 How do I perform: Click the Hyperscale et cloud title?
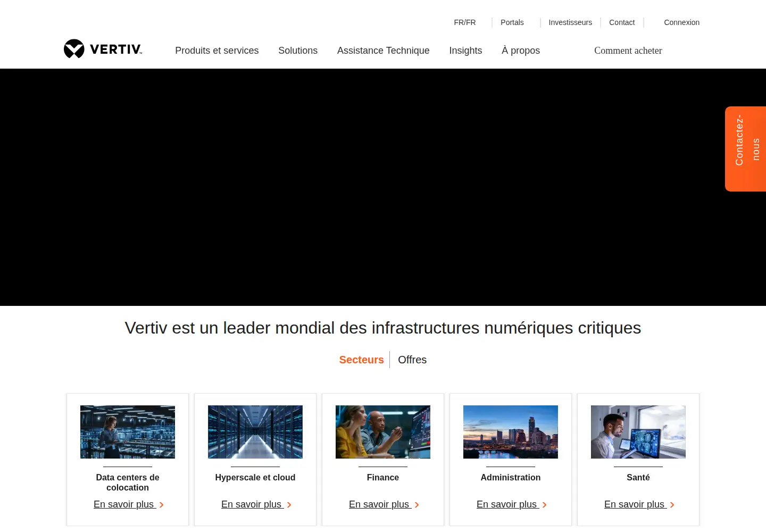255,478
